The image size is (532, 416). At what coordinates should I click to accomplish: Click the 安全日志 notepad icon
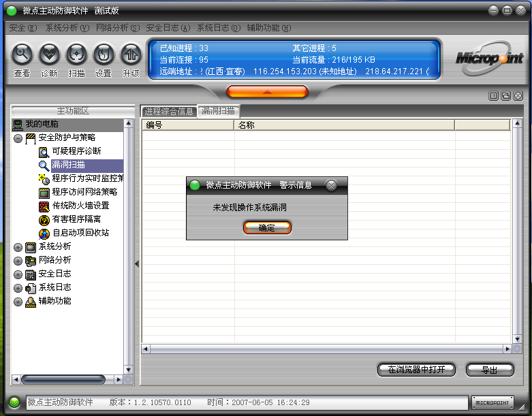coord(31,274)
